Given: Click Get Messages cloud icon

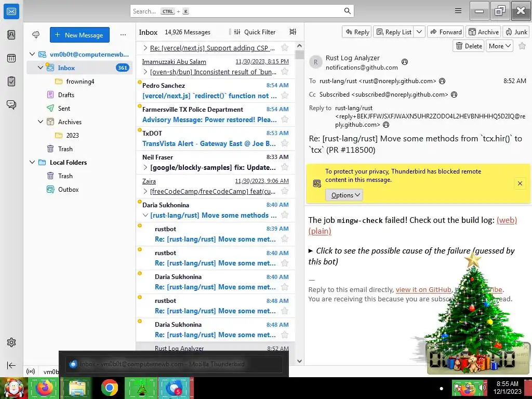Looking at the screenshot, I should coord(36,35).
